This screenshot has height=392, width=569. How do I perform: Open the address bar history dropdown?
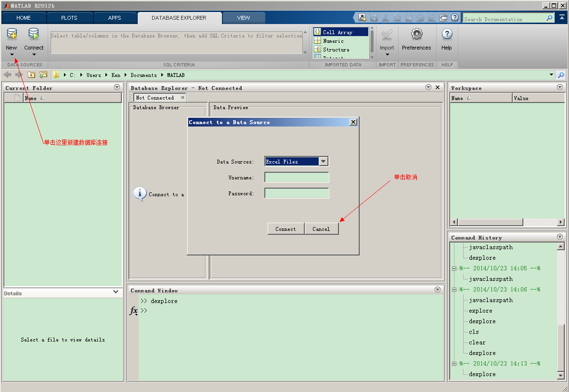click(x=551, y=75)
